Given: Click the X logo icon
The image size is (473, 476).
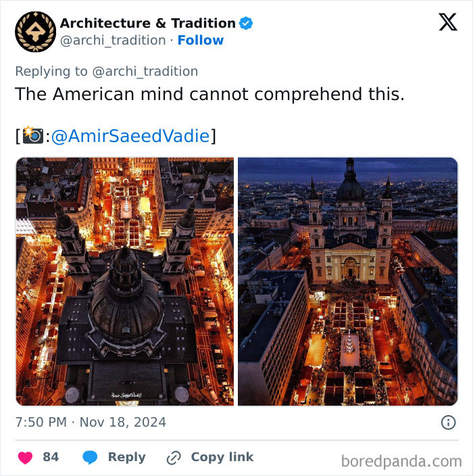Looking at the screenshot, I should click(x=448, y=22).
